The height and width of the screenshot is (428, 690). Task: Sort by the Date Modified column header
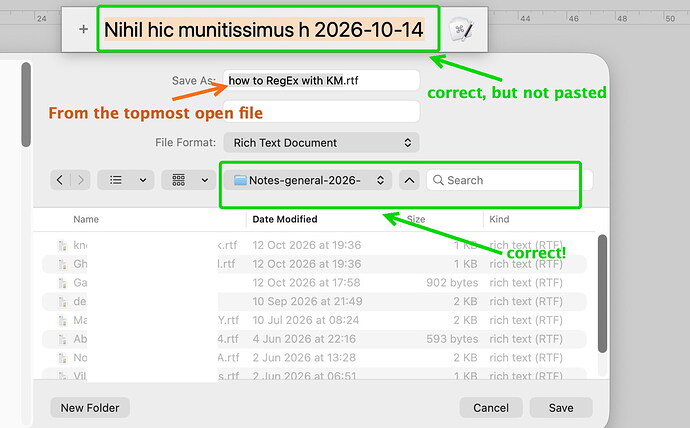pos(285,219)
